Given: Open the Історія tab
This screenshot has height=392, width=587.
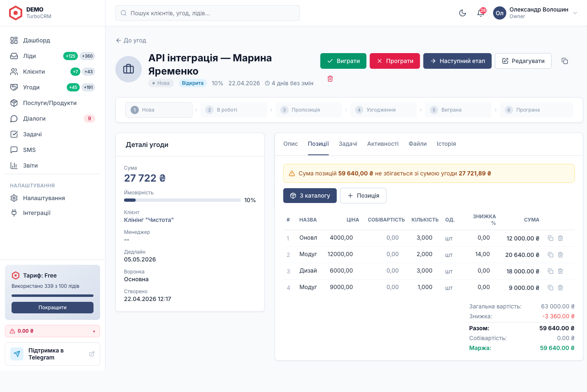Looking at the screenshot, I should [x=446, y=144].
